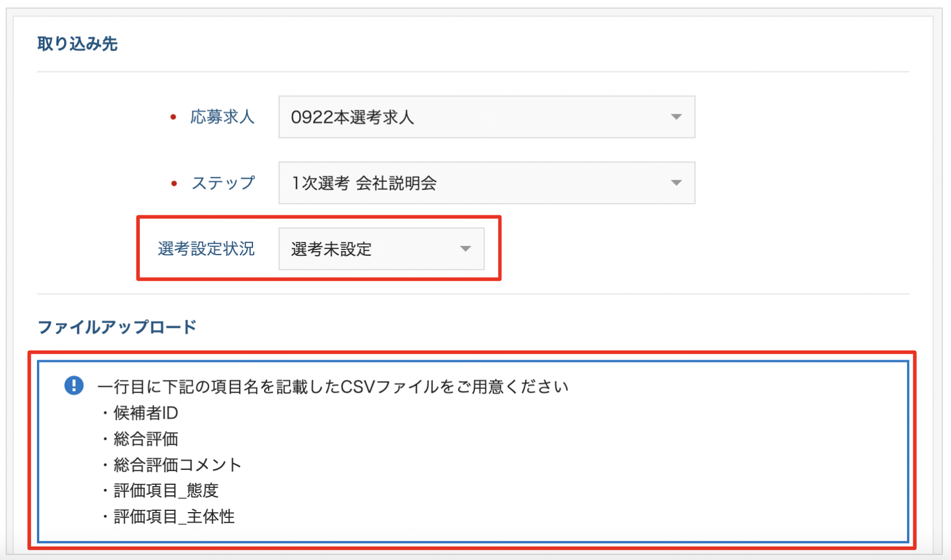951x560 pixels.
Task: Click the 選考未設定 value text
Action: click(x=331, y=249)
